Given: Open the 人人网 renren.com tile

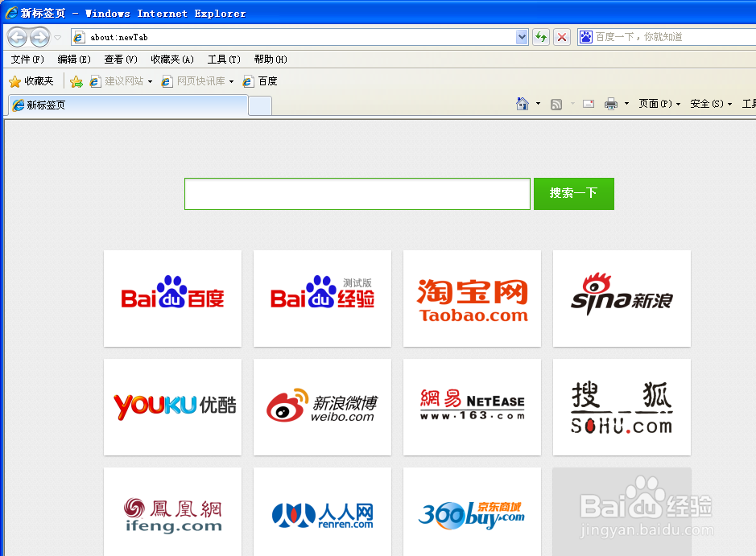Looking at the screenshot, I should point(322,512).
